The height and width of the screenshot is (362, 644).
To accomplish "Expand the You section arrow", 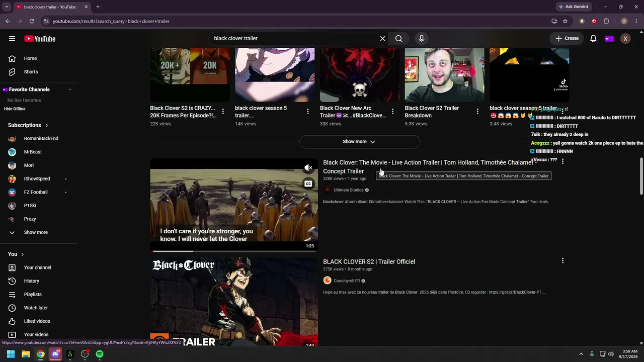I will click(23, 254).
